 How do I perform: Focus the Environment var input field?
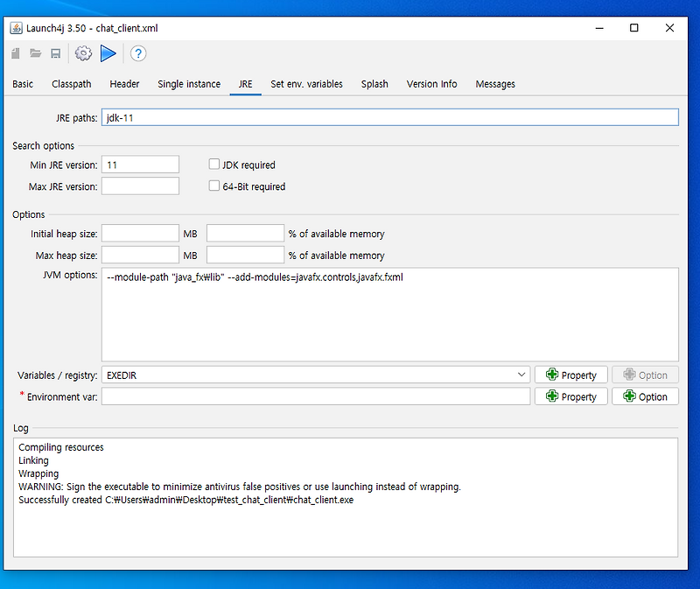[316, 396]
